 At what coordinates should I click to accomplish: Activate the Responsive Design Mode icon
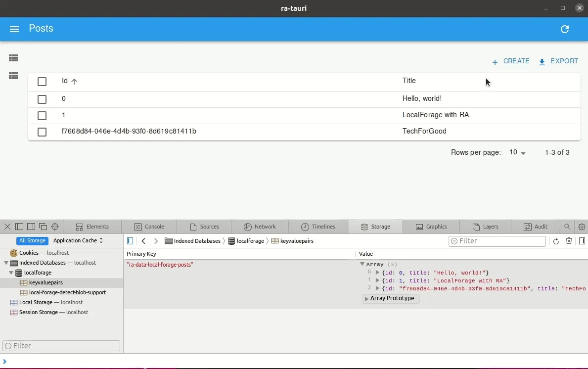[55, 227]
